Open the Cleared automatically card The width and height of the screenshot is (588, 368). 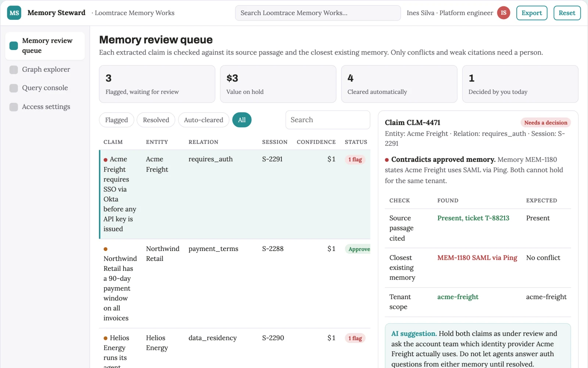pos(399,84)
